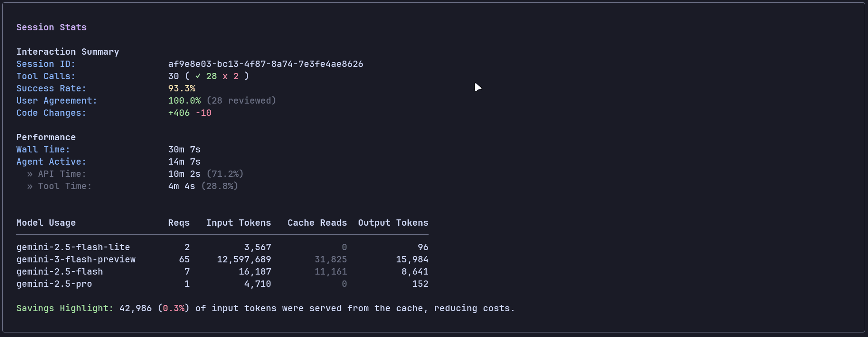868x337 pixels.
Task: Select the 100.0% user agreement value
Action: pos(184,100)
